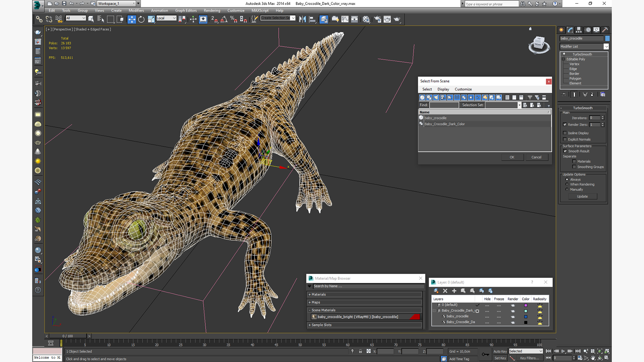
Task: Open Customize menu in Select From Scene
Action: coord(463,89)
